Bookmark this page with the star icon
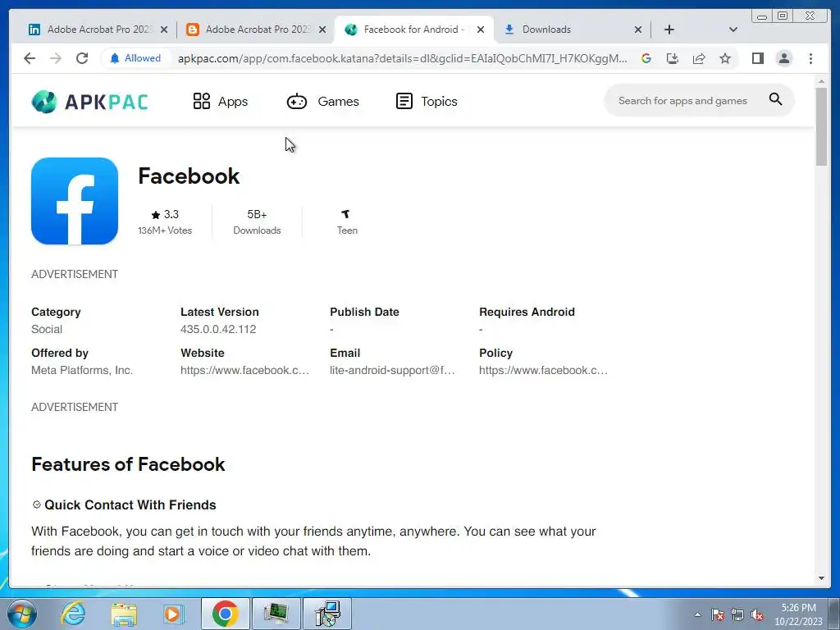Image resolution: width=840 pixels, height=630 pixels. click(x=725, y=58)
